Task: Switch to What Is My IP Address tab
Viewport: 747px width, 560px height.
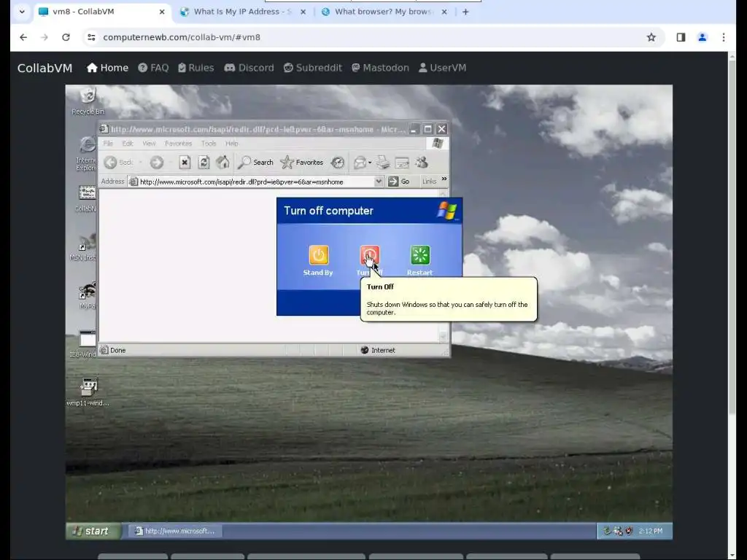Action: (x=242, y=12)
